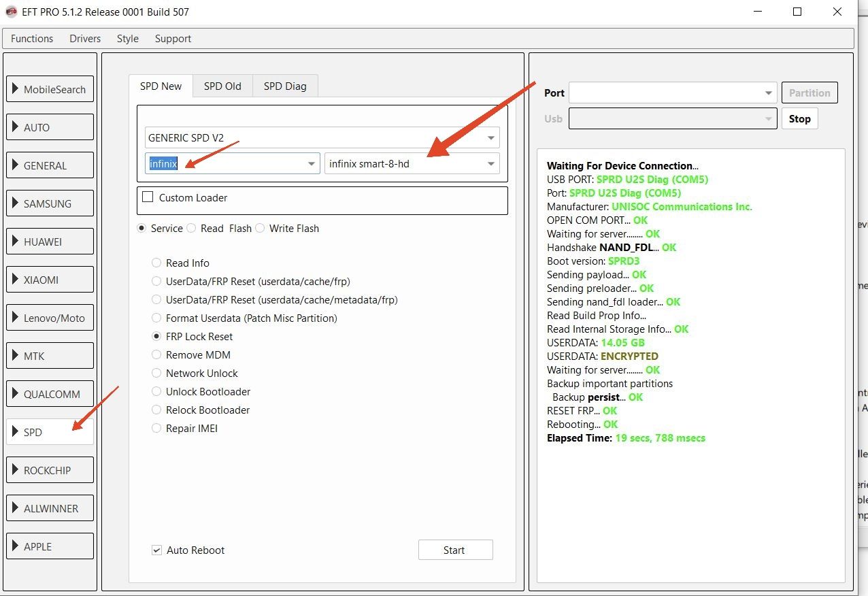Click the Start button
Viewport: 868px width, 596px height.
[x=455, y=550]
